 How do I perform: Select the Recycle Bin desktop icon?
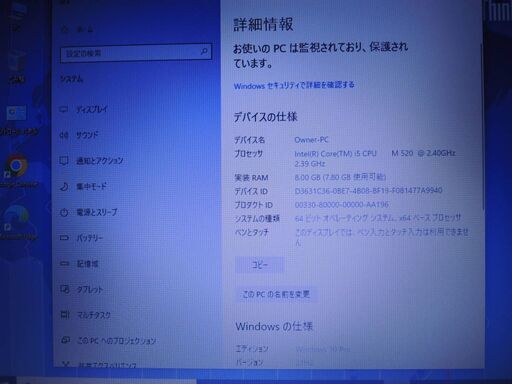(x=16, y=68)
